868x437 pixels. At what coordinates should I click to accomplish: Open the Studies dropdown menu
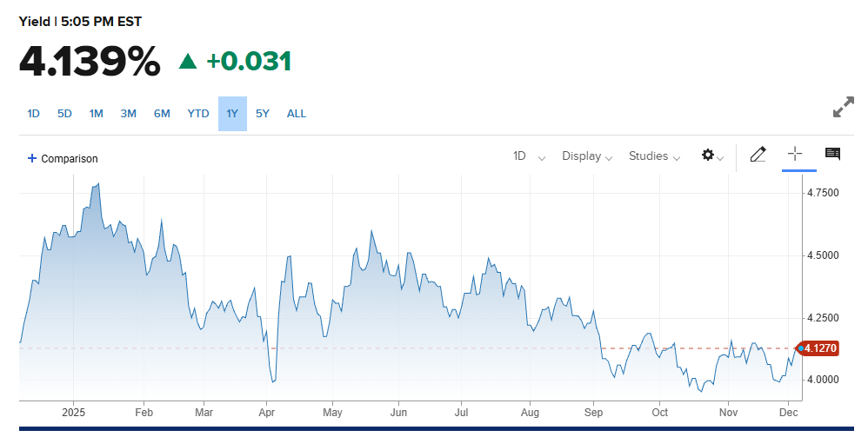[654, 156]
